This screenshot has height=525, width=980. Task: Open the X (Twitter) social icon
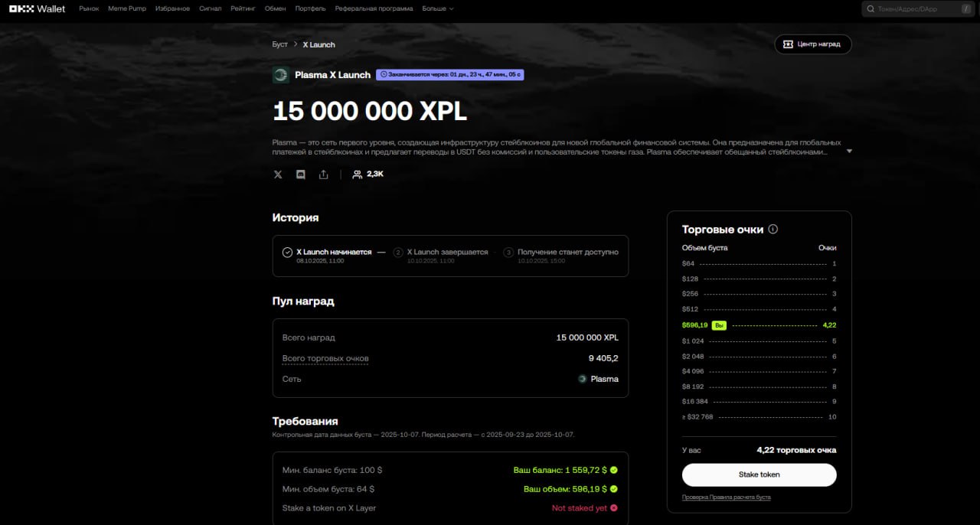[x=278, y=174]
